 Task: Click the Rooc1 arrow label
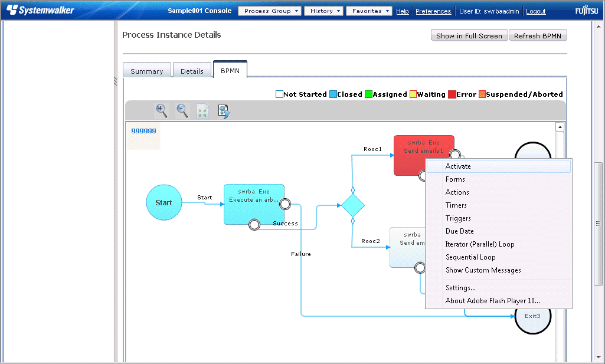coord(372,149)
